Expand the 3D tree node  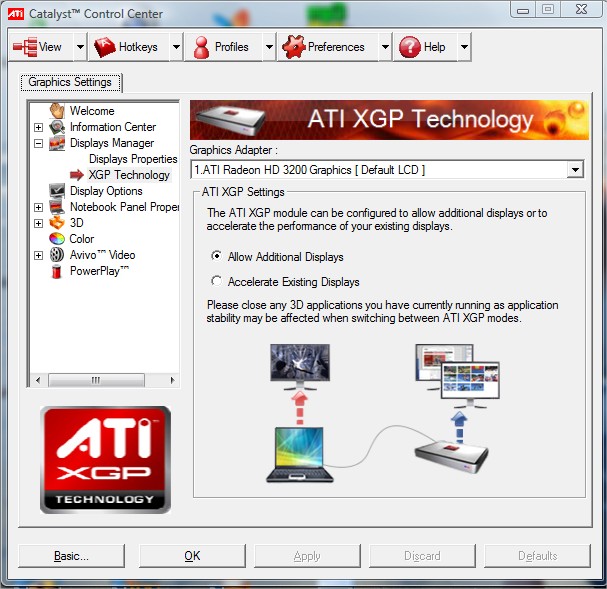pyautogui.click(x=38, y=223)
